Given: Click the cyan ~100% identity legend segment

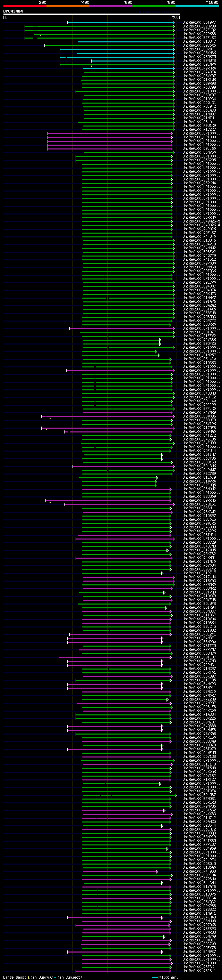Looking at the screenshot, I should click(x=197, y=6).
